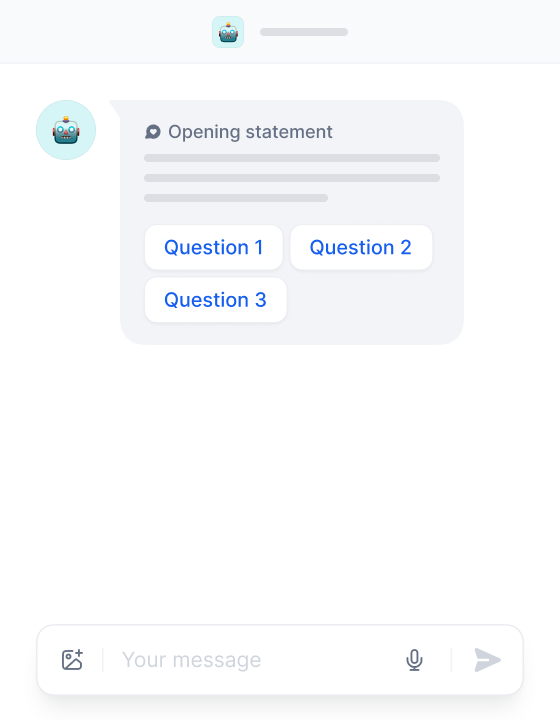Click the divider line beside the send icon
The width and height of the screenshot is (560, 720).
pos(451,660)
